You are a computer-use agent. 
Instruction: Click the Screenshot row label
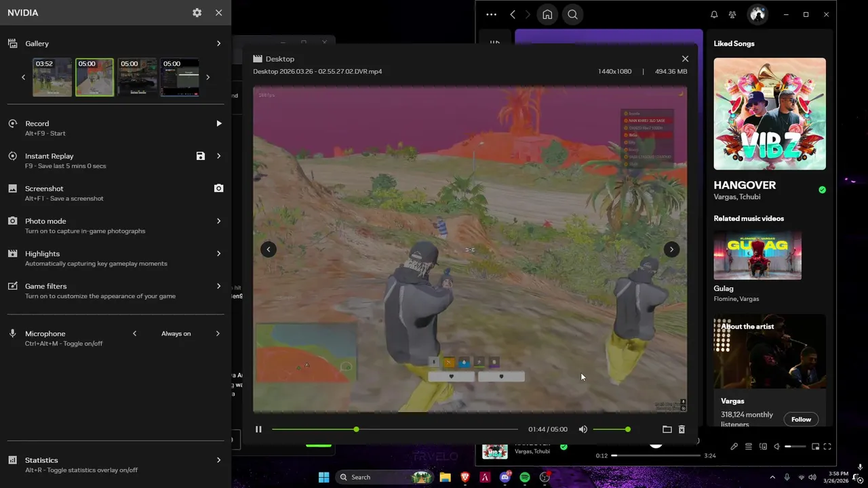[x=44, y=188]
